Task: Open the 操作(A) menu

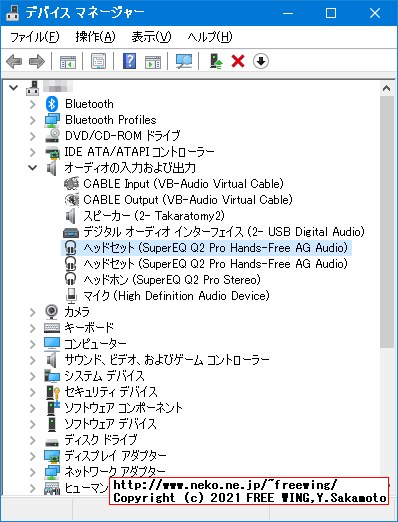Action: tap(95, 37)
